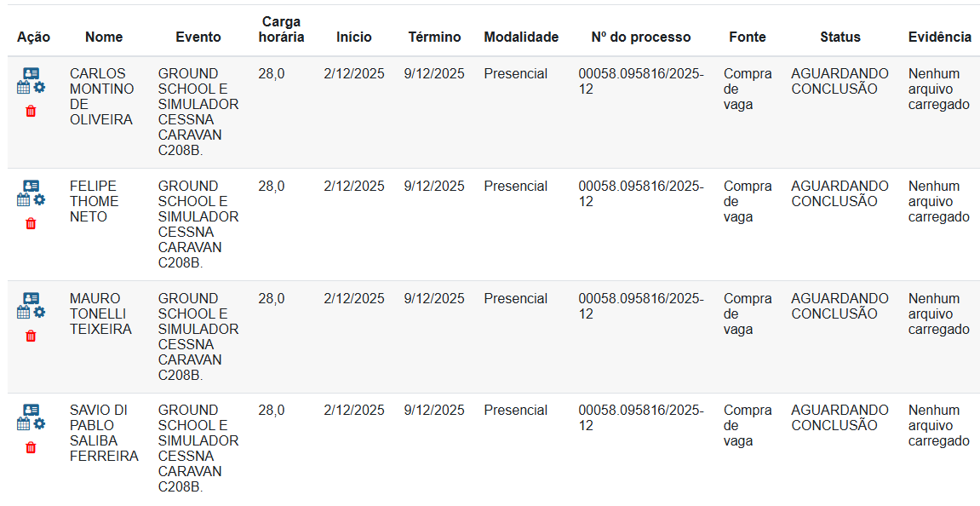Open the calendar icon in Carlos Montino's row
This screenshot has width=980, height=506.
click(x=24, y=88)
